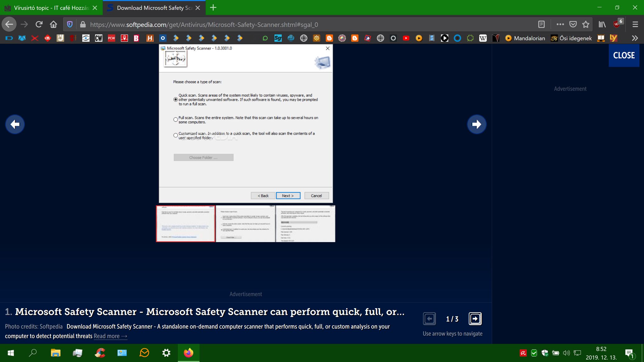
Task: Bookmark this page with the star icon
Action: [x=586, y=24]
